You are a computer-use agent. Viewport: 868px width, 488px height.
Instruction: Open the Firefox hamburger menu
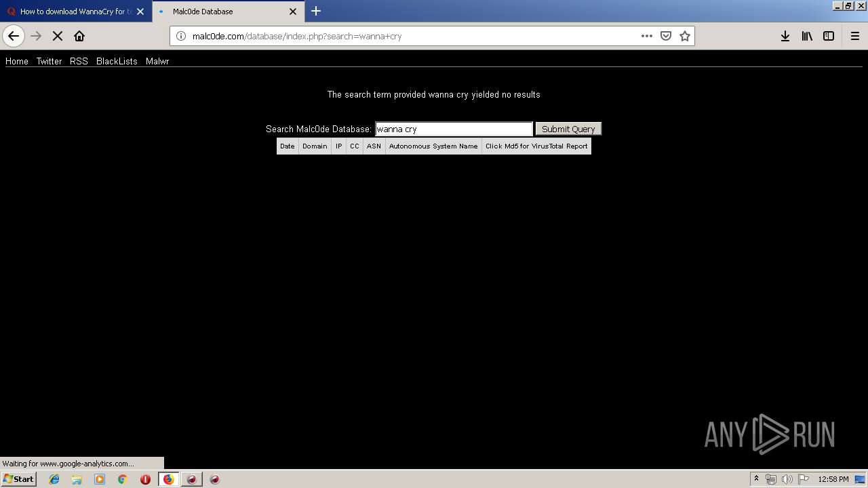854,36
